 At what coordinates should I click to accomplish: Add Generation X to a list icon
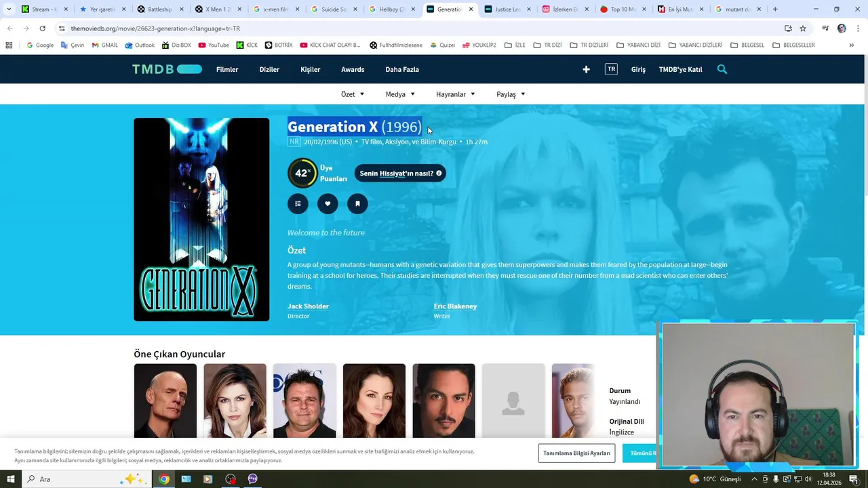pos(298,204)
